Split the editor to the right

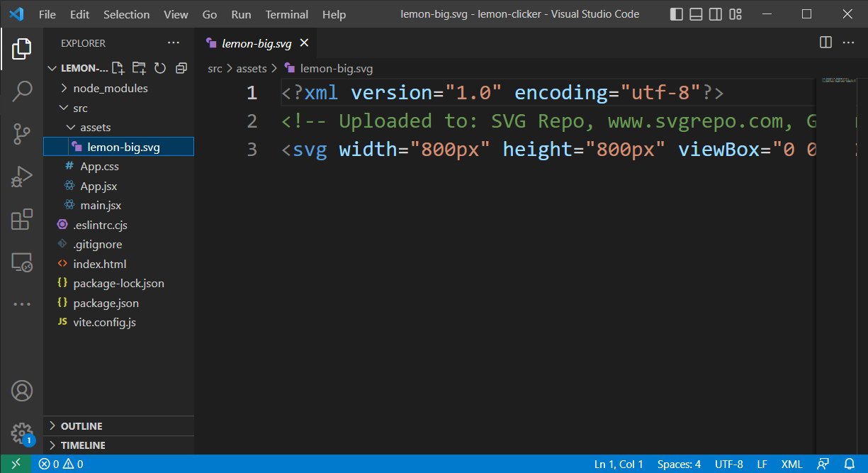coord(825,43)
